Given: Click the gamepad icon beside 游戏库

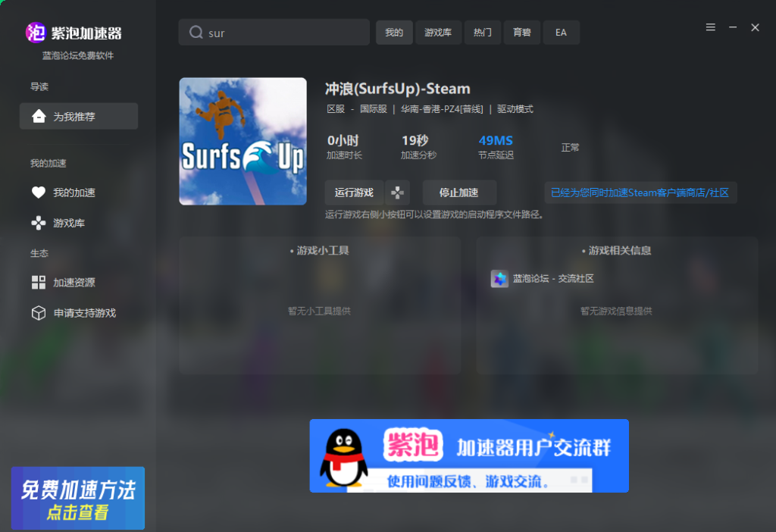Looking at the screenshot, I should (x=39, y=224).
